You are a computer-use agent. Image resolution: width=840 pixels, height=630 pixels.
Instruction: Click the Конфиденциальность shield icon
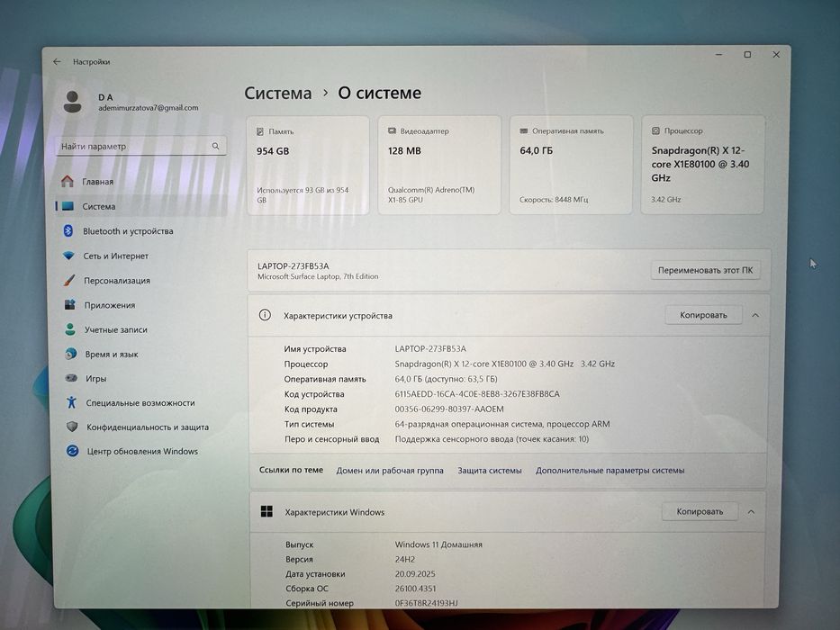pos(72,427)
